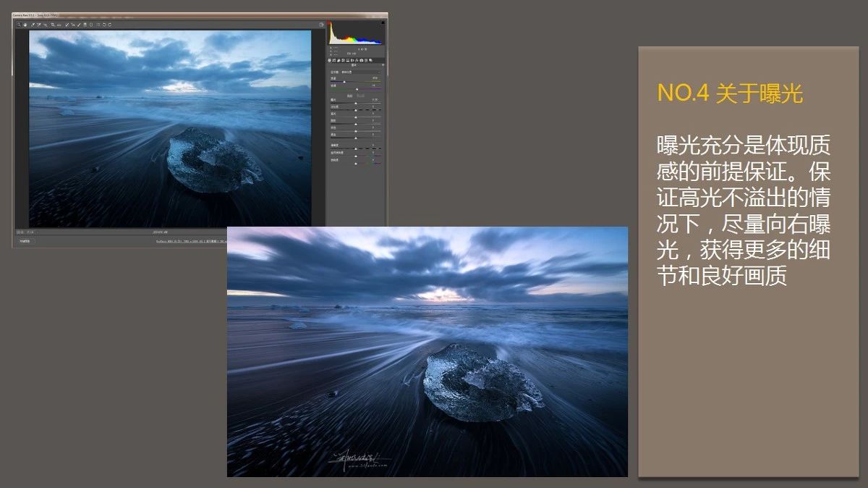Open the Tone Curve panel tab
Viewport: 868px width, 488px height.
(334, 60)
